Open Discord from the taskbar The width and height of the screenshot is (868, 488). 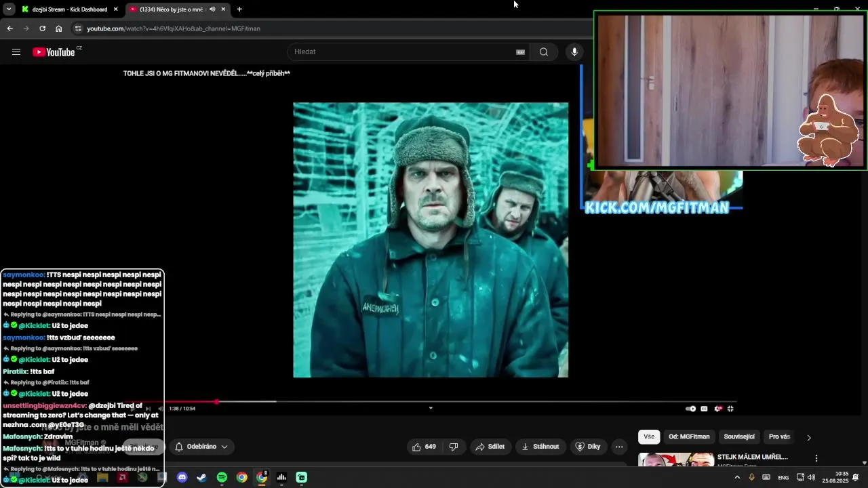(x=182, y=478)
